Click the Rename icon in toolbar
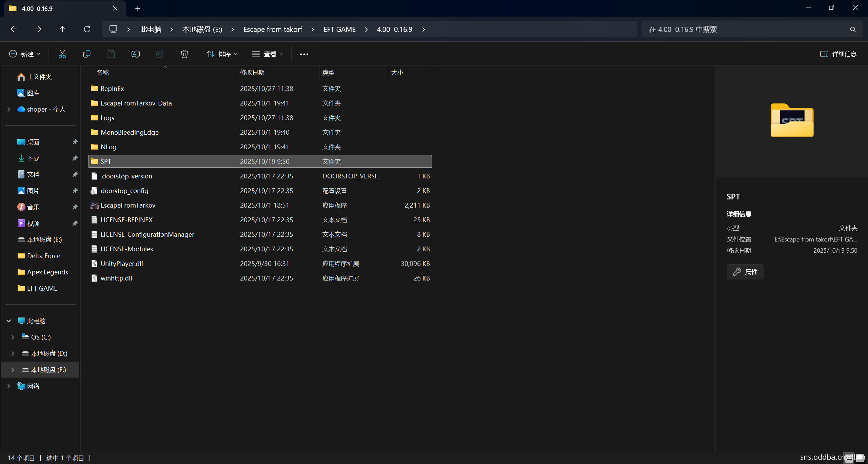The width and height of the screenshot is (868, 464). coord(135,54)
